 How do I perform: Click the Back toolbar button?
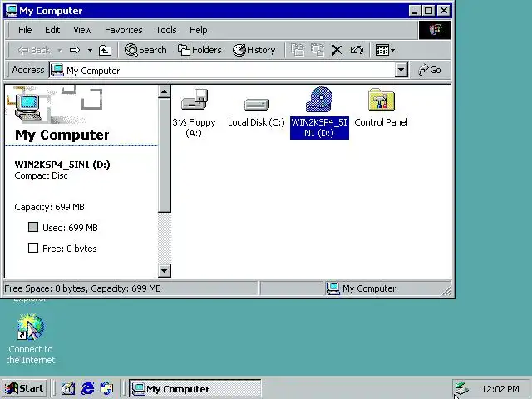[x=34, y=50]
